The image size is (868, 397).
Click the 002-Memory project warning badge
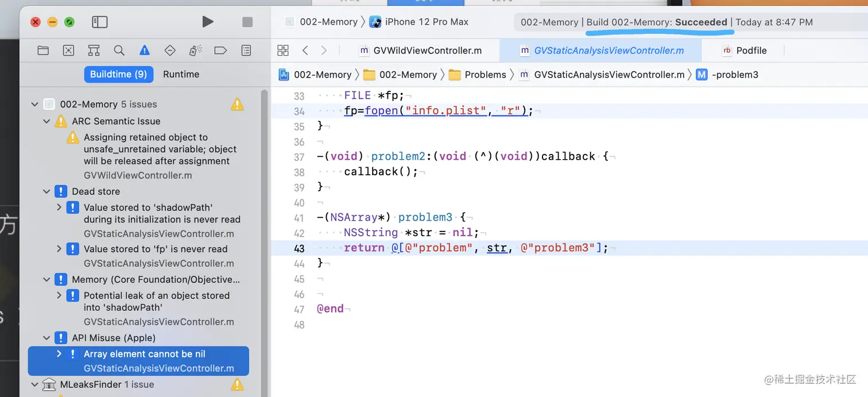pyautogui.click(x=237, y=104)
